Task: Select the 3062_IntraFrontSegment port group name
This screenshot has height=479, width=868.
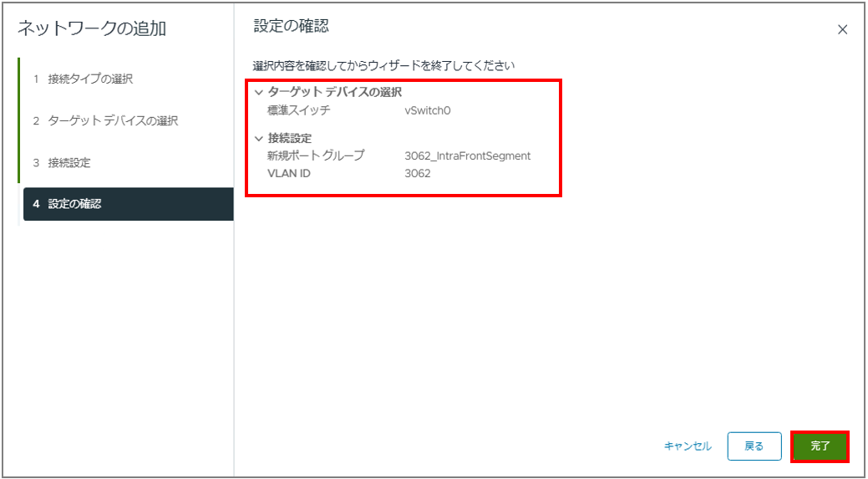Action: (x=468, y=156)
